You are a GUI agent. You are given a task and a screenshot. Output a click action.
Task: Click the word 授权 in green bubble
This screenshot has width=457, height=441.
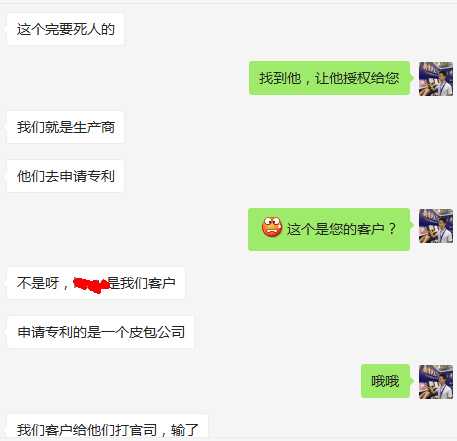pos(357,78)
